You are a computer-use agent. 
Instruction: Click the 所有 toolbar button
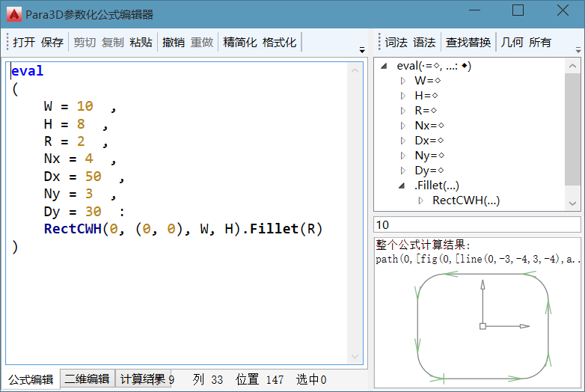[540, 42]
